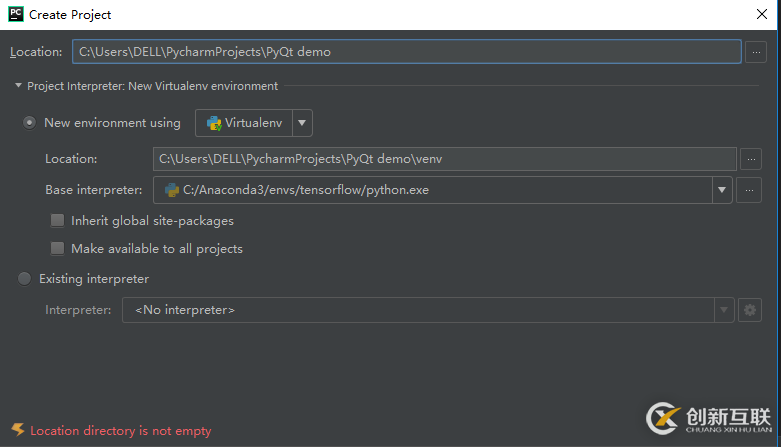Image resolution: width=781 pixels, height=447 pixels.
Task: Open interpreter settings gear
Action: [750, 311]
